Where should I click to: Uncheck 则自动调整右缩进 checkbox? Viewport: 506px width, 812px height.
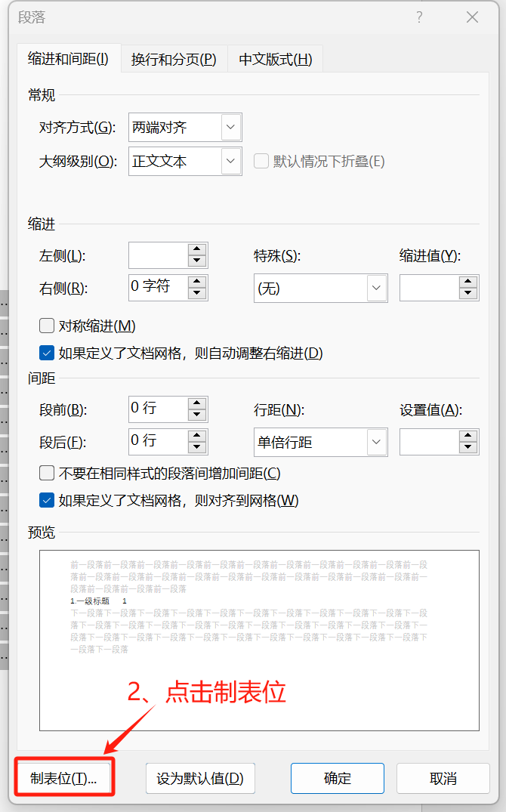point(47,354)
